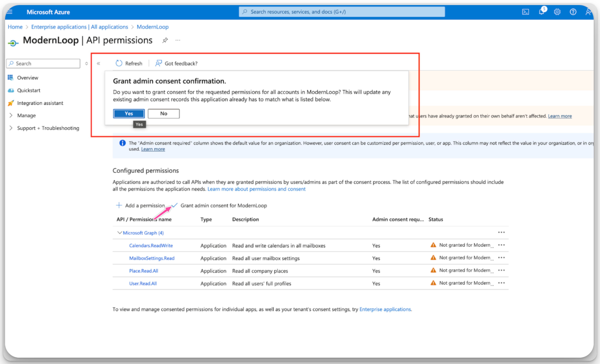Open Cloud Shell from the top bar
Screen dimensions: 600x364
(x=525, y=12)
